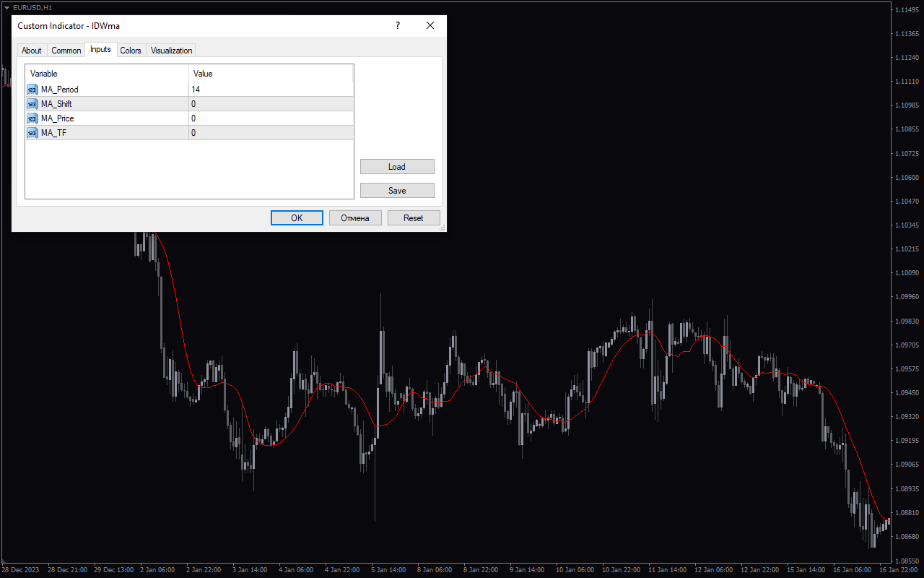Screen dimensions: 924x578
Task: Click the Variable column header
Action: click(107, 74)
